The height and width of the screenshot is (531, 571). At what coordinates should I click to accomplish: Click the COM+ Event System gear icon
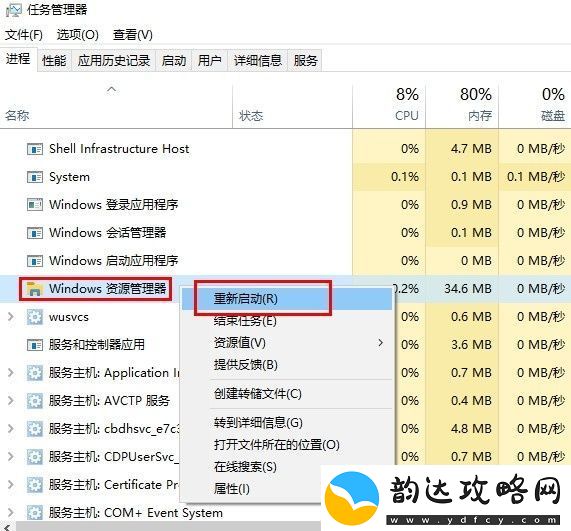35,513
